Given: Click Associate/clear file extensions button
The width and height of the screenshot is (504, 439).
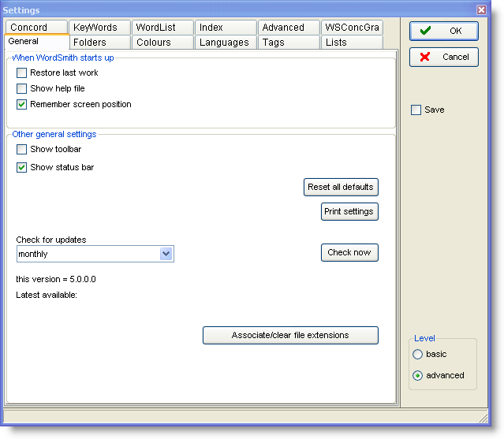Looking at the screenshot, I should [290, 335].
